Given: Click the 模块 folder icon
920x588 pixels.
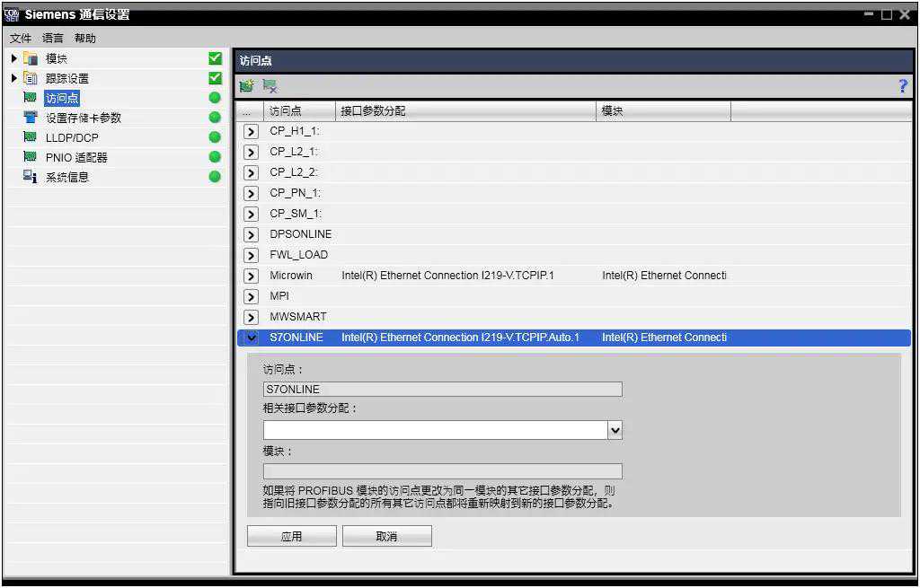Looking at the screenshot, I should click(x=31, y=58).
